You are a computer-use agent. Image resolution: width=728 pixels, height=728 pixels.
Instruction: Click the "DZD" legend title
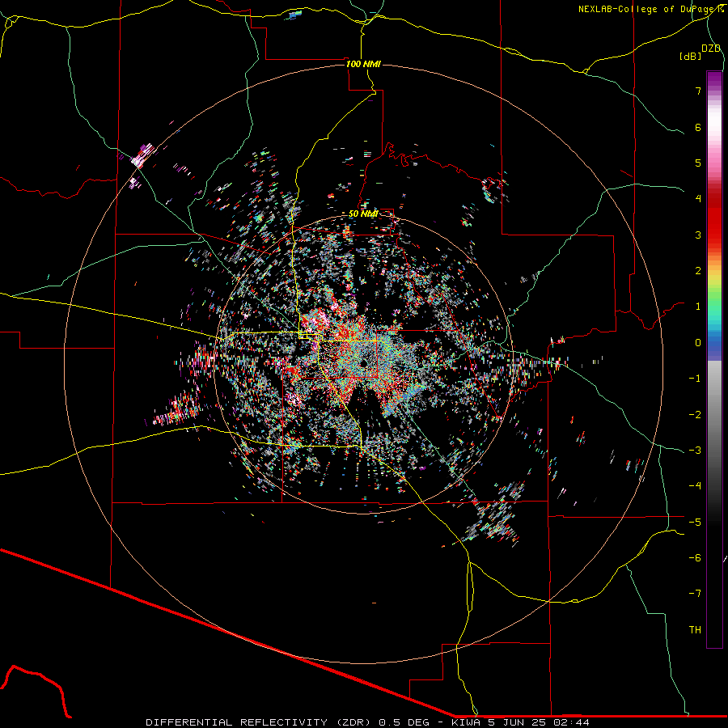click(711, 49)
